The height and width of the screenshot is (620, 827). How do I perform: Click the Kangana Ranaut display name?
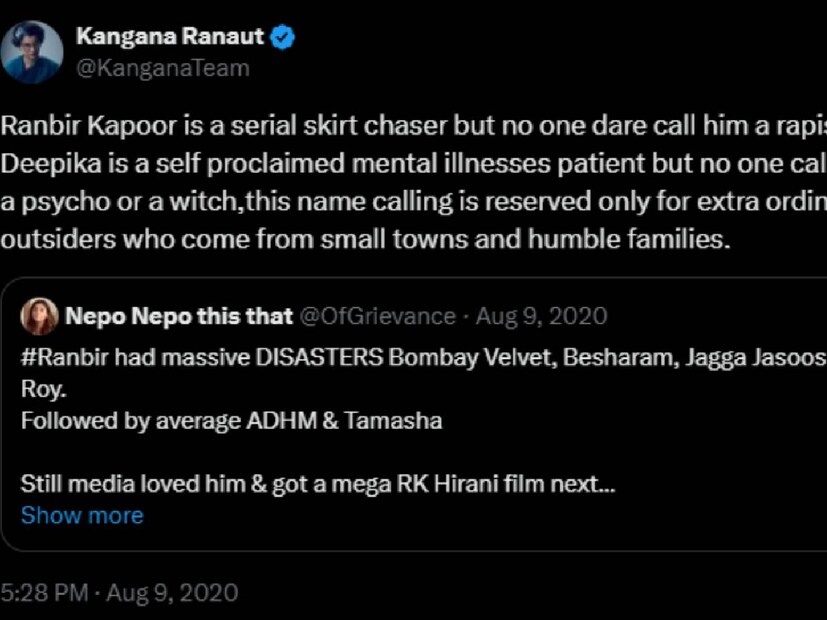170,38
